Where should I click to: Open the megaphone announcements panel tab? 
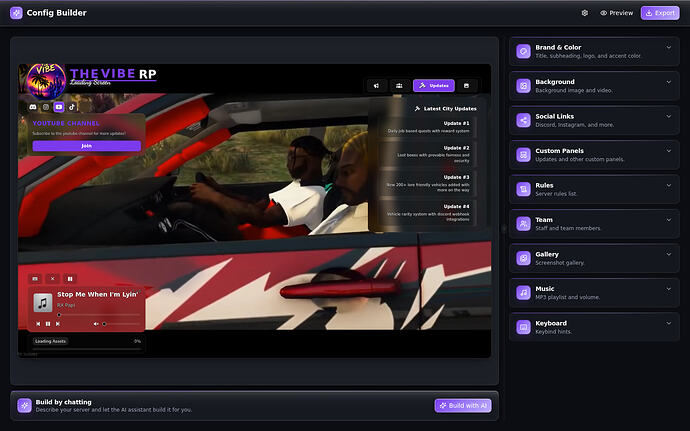tap(376, 86)
